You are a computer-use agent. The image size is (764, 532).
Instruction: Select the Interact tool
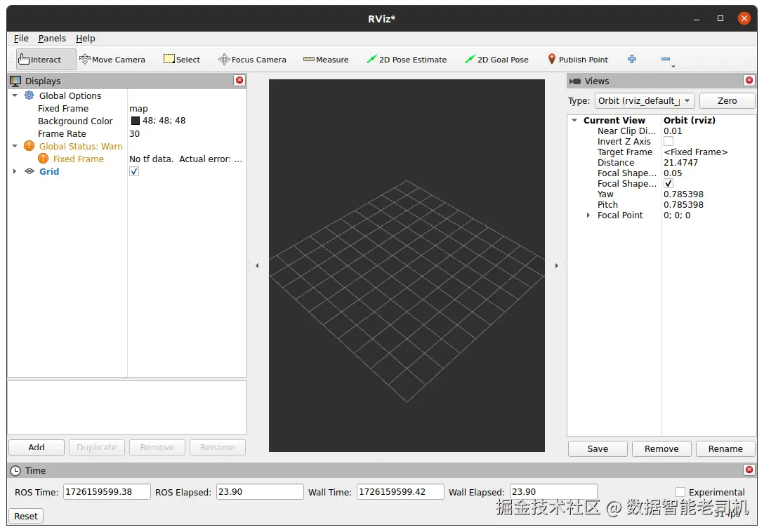46,60
